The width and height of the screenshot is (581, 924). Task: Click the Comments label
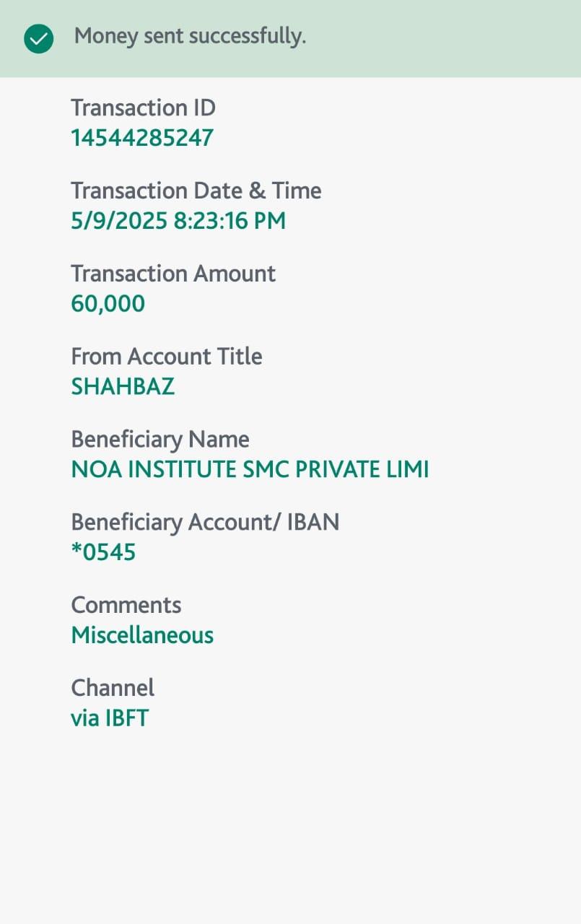[x=126, y=605]
